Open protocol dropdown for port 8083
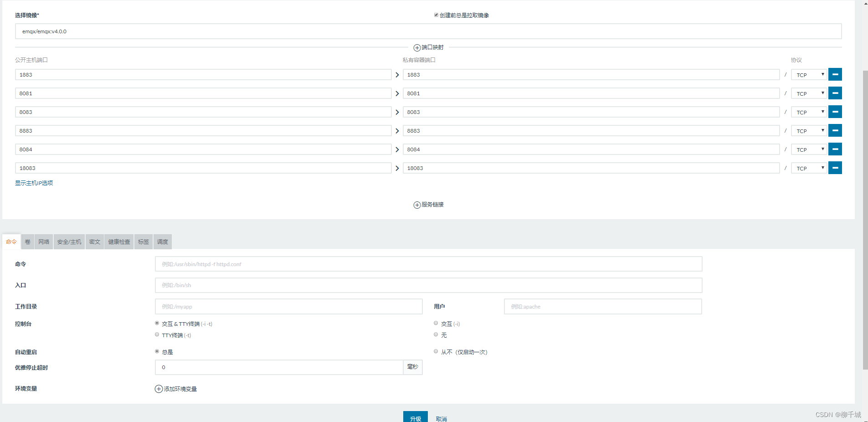This screenshot has width=868, height=422. pos(809,112)
